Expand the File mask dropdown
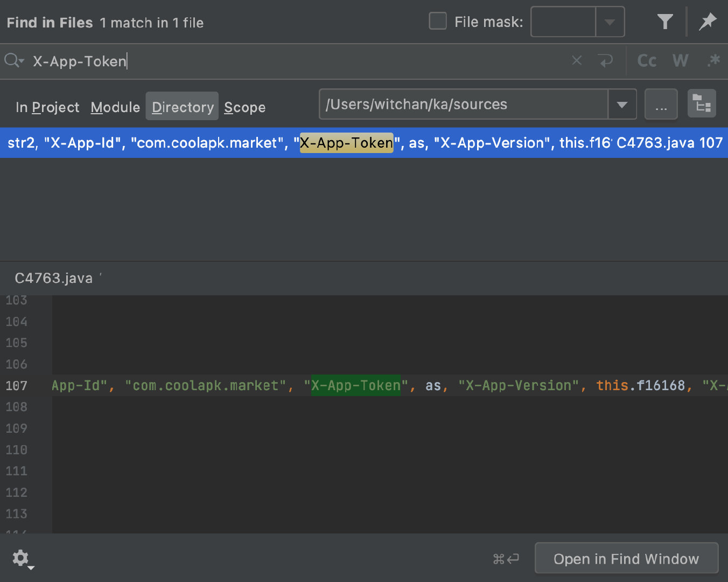This screenshot has height=582, width=728. click(610, 22)
